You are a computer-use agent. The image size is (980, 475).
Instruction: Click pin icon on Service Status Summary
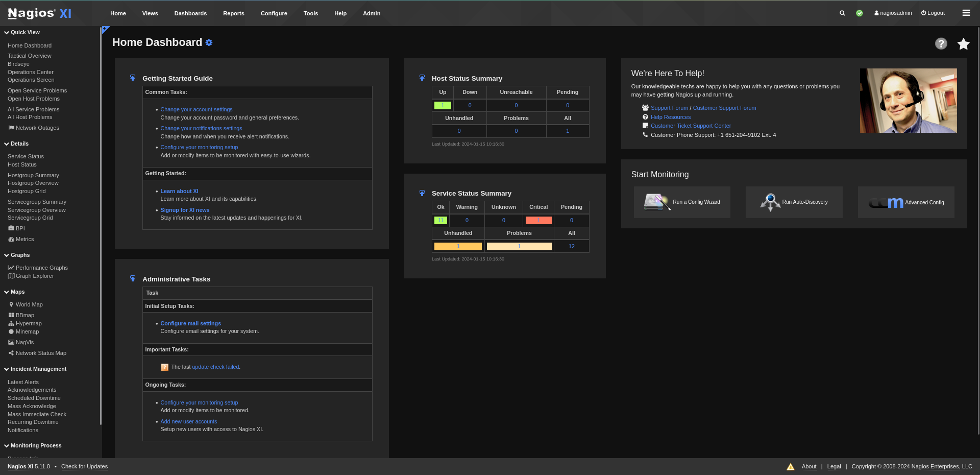click(422, 193)
